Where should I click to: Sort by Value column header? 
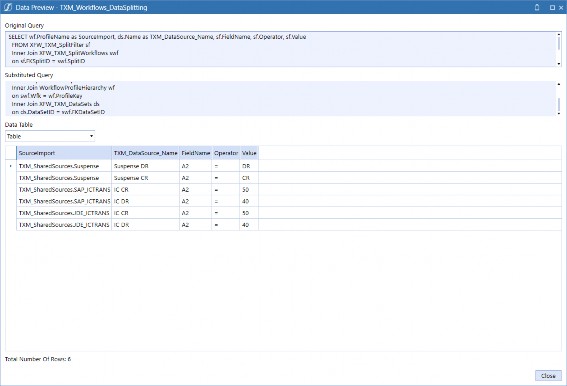pos(249,153)
